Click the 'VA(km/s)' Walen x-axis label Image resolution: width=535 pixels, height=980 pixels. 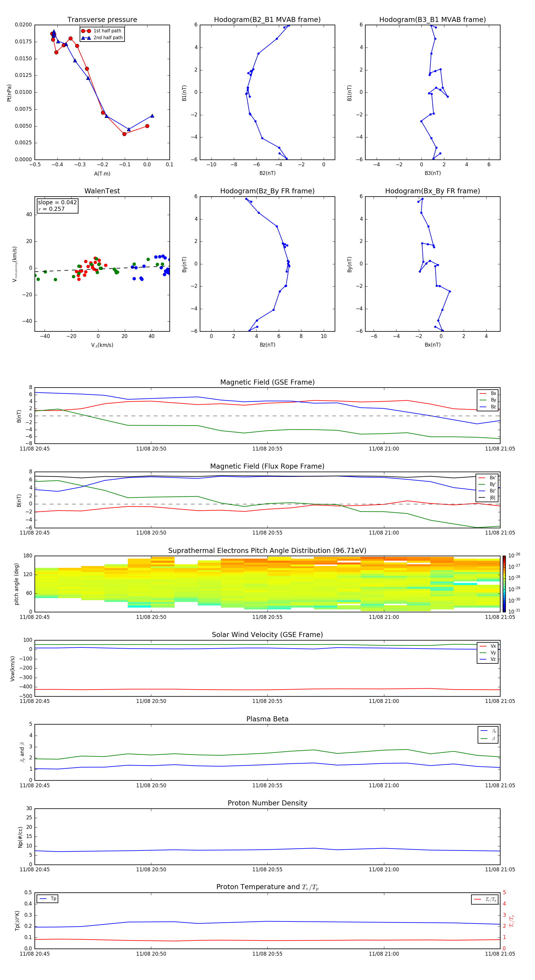point(102,345)
